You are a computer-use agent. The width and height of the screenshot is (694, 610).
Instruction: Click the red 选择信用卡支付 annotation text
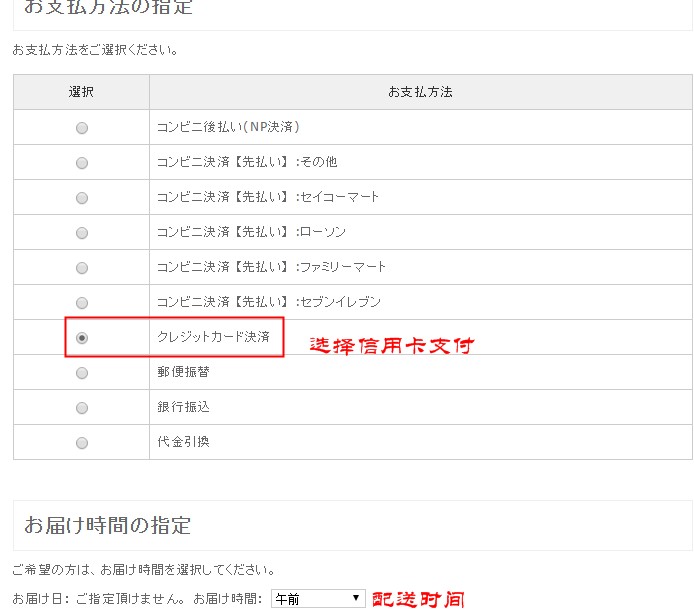click(391, 346)
